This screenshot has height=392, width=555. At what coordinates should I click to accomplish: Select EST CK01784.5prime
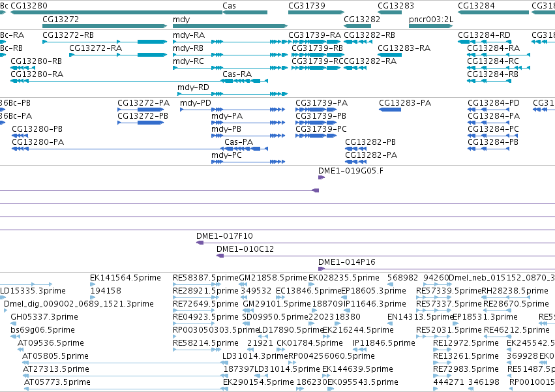310,343
